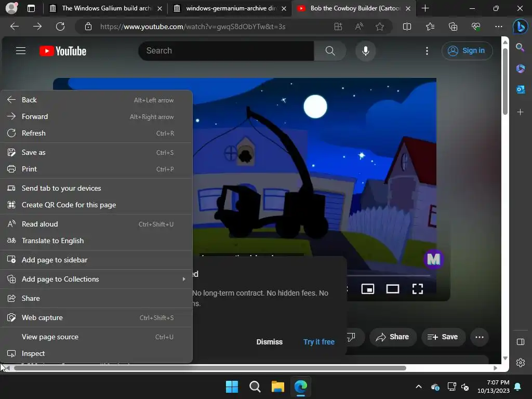Go forward with browser forward arrow
This screenshot has width=532, height=399.
(37, 26)
